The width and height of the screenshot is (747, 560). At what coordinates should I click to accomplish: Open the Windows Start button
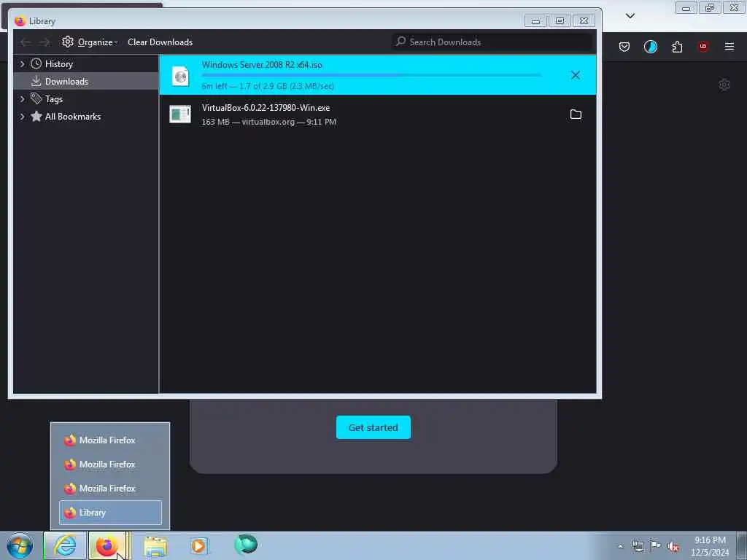[20, 545]
